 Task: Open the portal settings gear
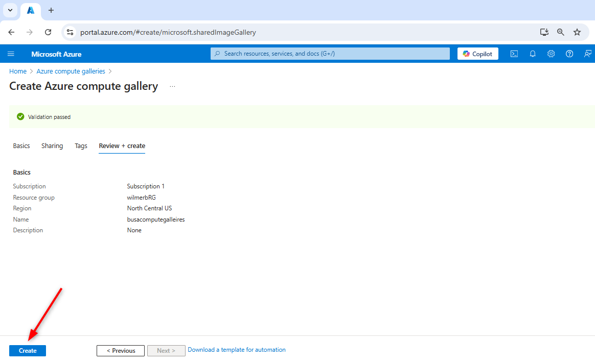pyautogui.click(x=551, y=54)
